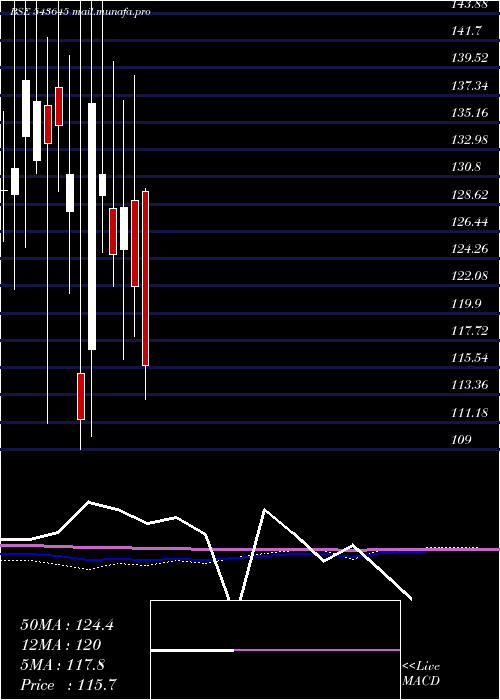Click the 12MA : 120 readout
Screen dimensions: 500x700
click(61, 645)
